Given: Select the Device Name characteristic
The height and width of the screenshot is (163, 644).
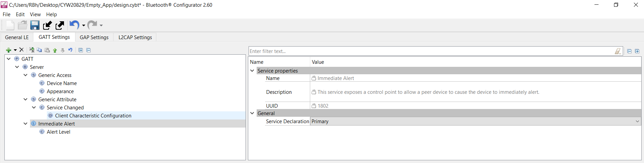Looking at the screenshot, I should click(x=62, y=83).
